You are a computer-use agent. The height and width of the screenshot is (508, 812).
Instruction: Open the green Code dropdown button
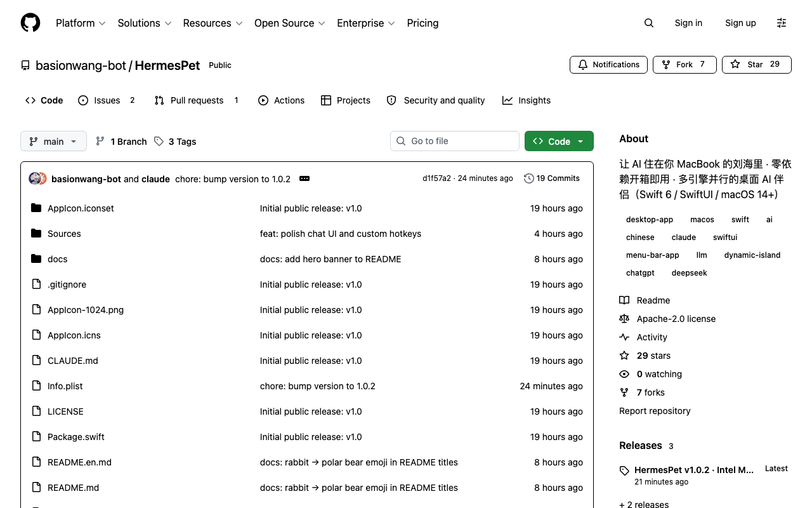559,141
